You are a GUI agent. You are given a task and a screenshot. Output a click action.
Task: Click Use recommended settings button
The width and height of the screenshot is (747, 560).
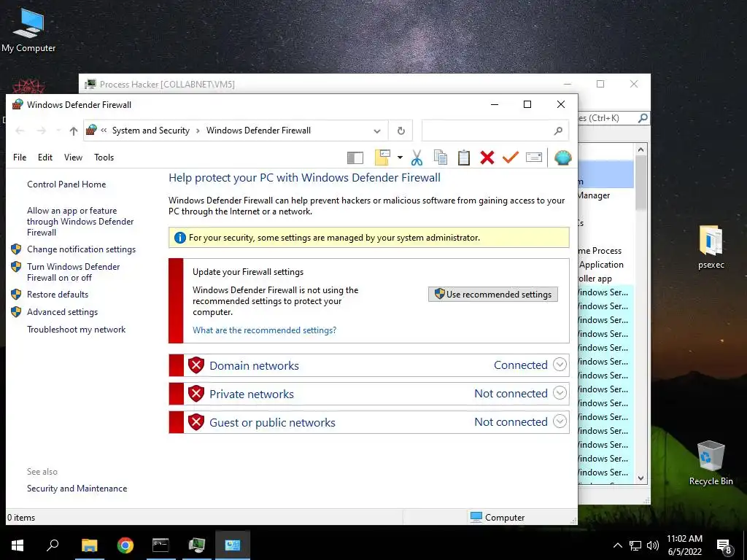point(492,295)
